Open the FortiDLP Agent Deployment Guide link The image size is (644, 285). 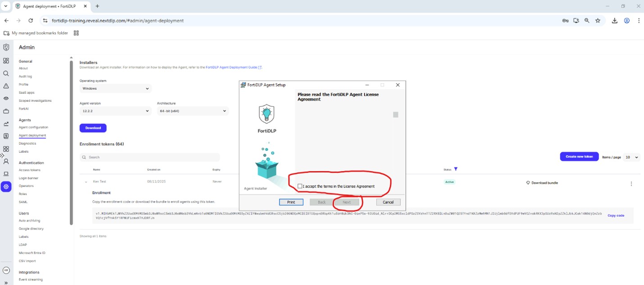233,68
